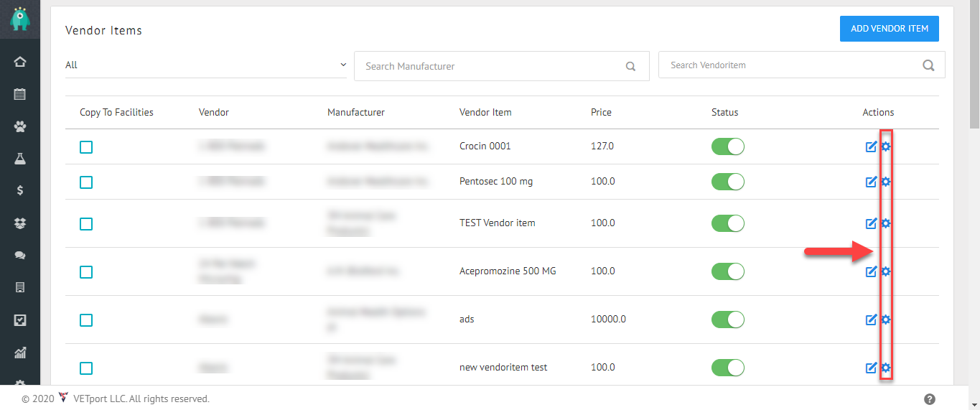The height and width of the screenshot is (410, 980).
Task: Open gear settings for TEST Vendor item
Action: [886, 223]
